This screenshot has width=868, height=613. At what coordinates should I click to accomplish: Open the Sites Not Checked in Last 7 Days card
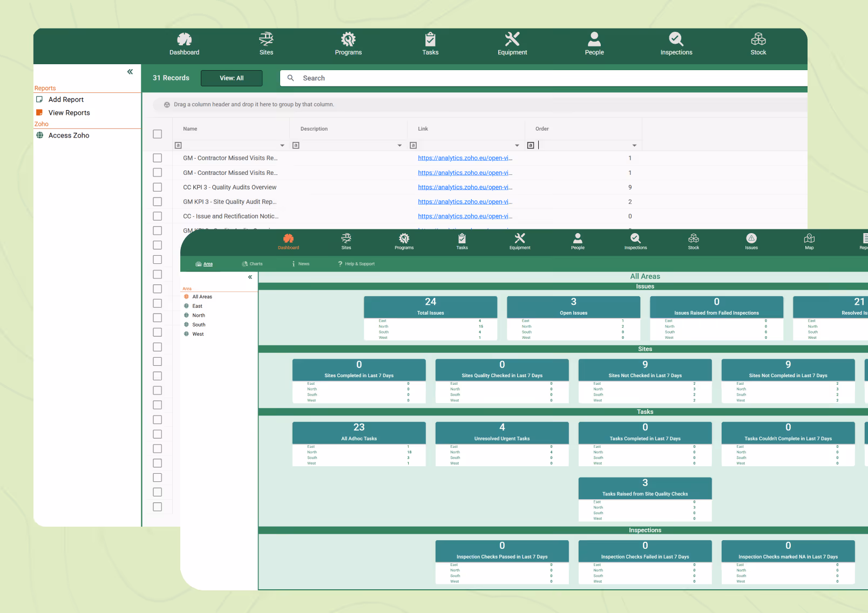[645, 381]
